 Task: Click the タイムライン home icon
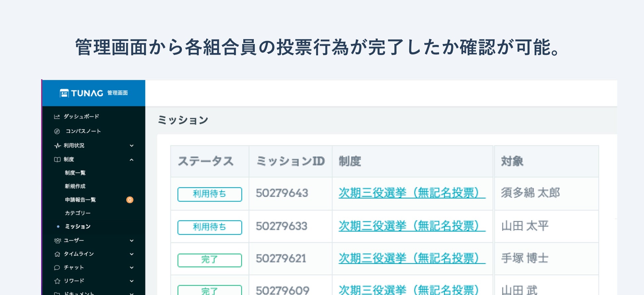57,254
